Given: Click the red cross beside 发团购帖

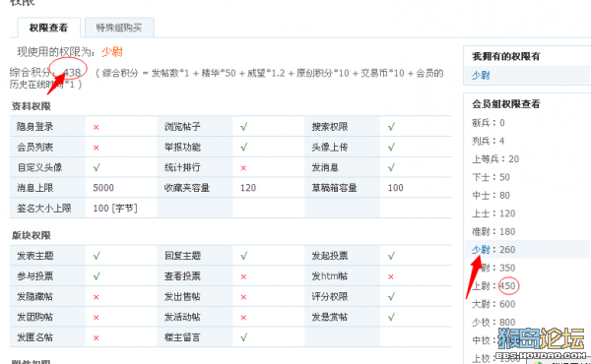Looking at the screenshot, I should click(x=97, y=318).
